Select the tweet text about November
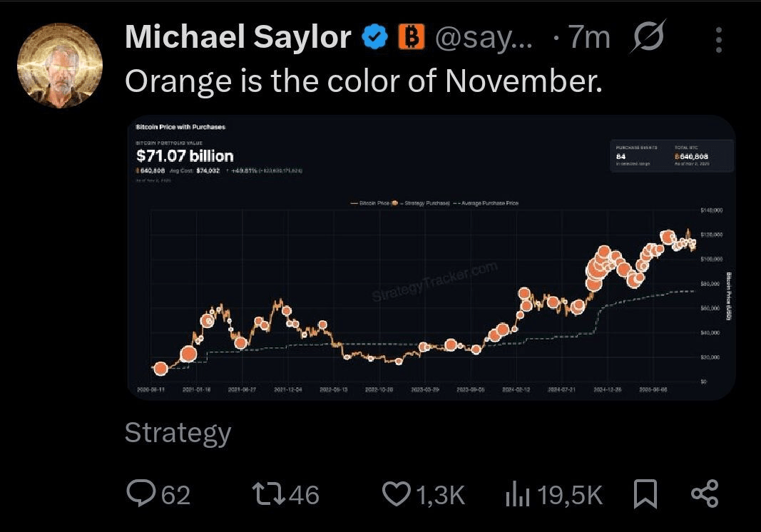Screen dimensions: 761x532 (x=363, y=81)
